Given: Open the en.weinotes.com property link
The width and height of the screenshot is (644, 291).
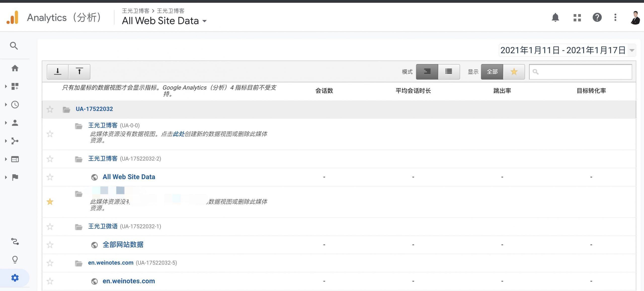Looking at the screenshot, I should point(111,263).
